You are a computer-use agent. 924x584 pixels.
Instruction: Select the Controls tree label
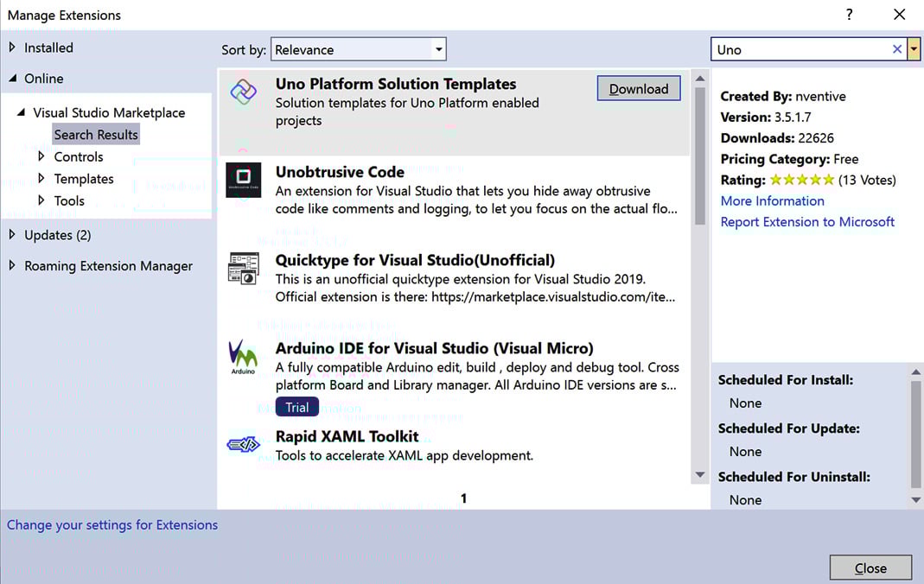coord(79,156)
